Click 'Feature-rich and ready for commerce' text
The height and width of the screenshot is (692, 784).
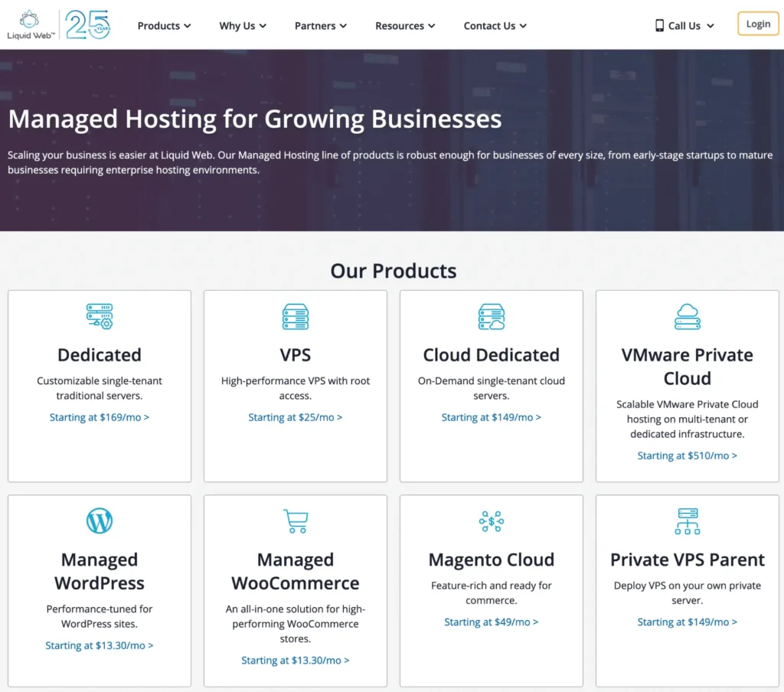pyautogui.click(x=492, y=593)
